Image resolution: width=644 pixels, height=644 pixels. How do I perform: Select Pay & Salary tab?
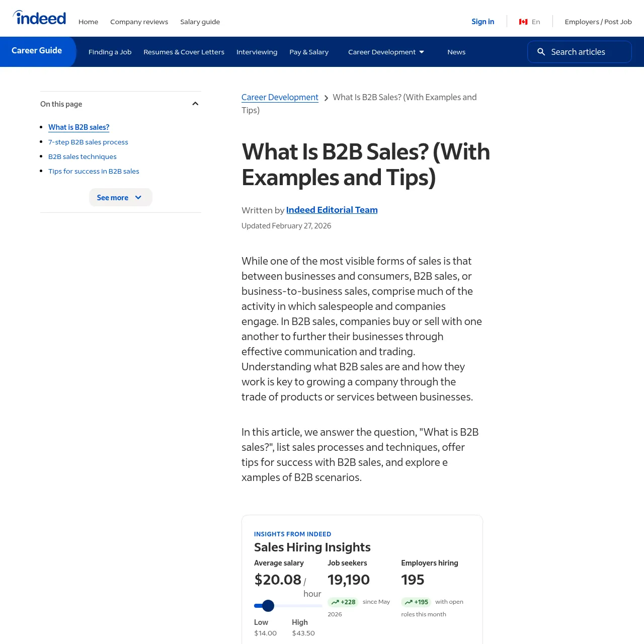[x=309, y=52]
